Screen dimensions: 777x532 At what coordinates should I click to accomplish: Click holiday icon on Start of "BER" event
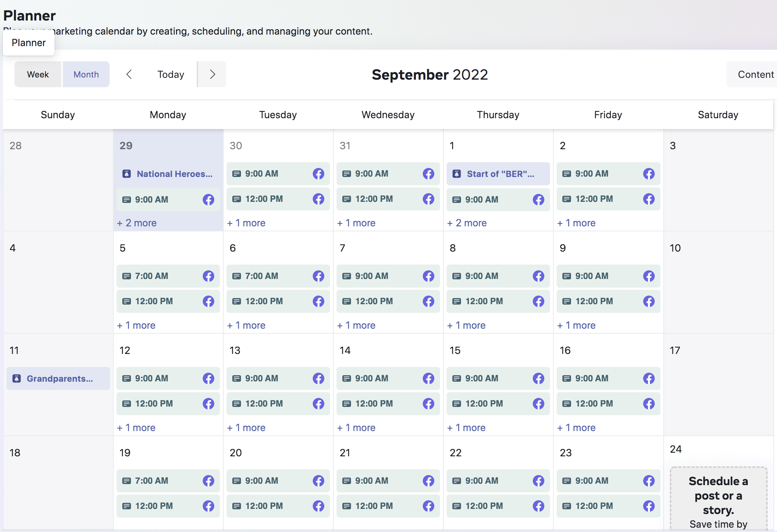pos(457,174)
